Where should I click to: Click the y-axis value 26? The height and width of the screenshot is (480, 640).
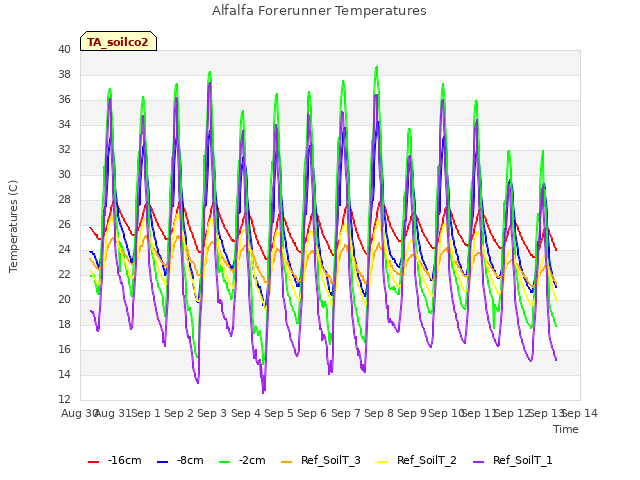(x=64, y=224)
